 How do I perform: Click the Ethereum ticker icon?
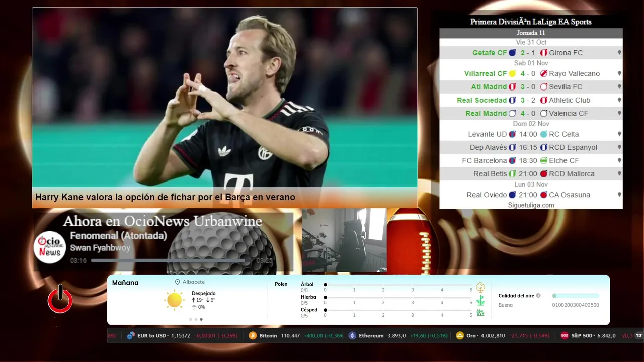[x=352, y=336]
